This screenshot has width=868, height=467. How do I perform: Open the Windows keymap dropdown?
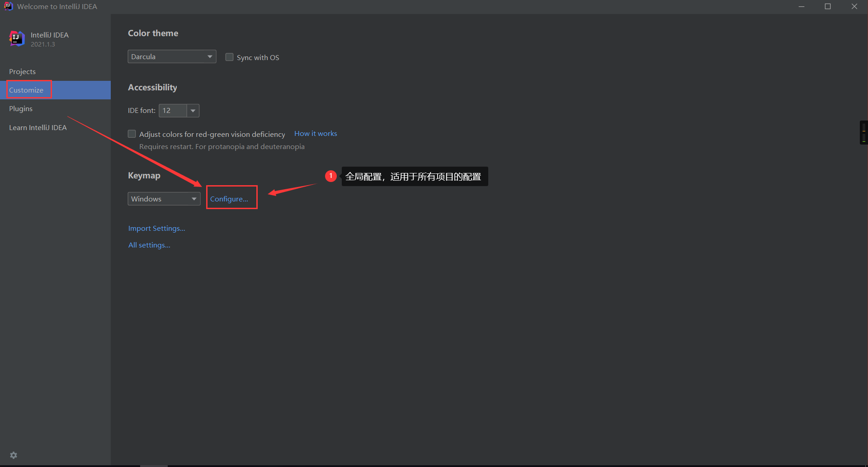point(164,199)
